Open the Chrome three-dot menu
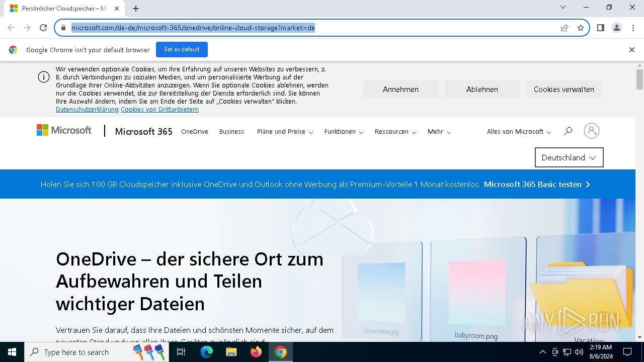 [x=633, y=28]
